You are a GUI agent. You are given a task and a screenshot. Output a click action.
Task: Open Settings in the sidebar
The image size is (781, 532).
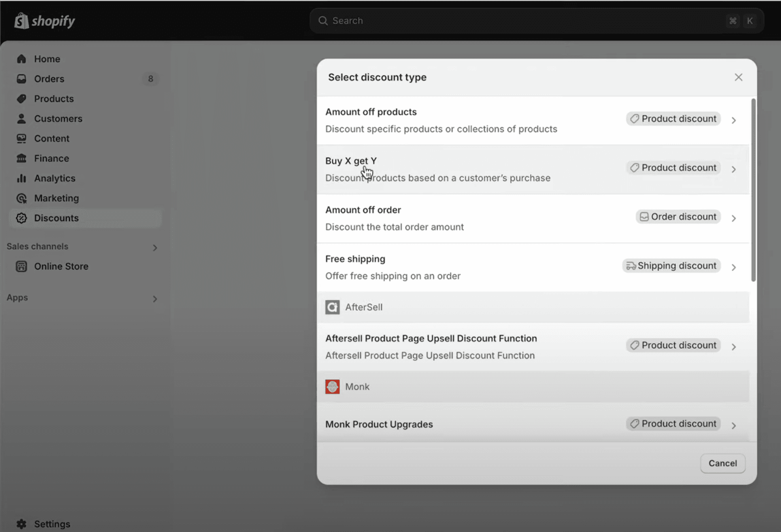coord(85,524)
